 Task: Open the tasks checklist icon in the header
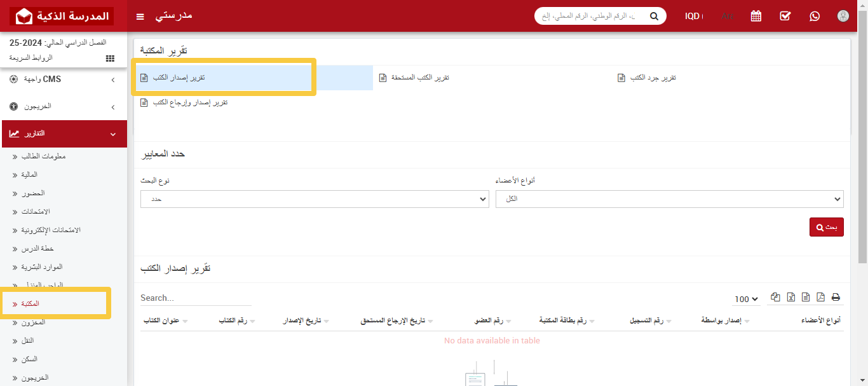point(785,15)
